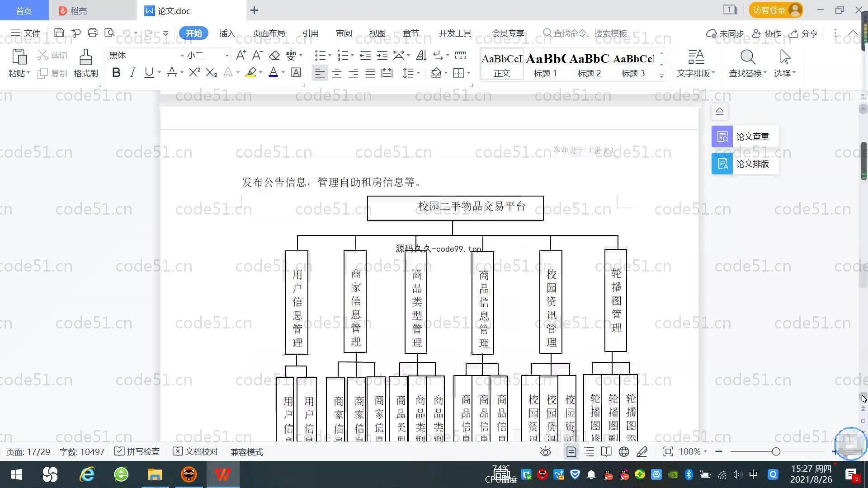Switch to the 审阅 ribbon tab

(x=344, y=33)
